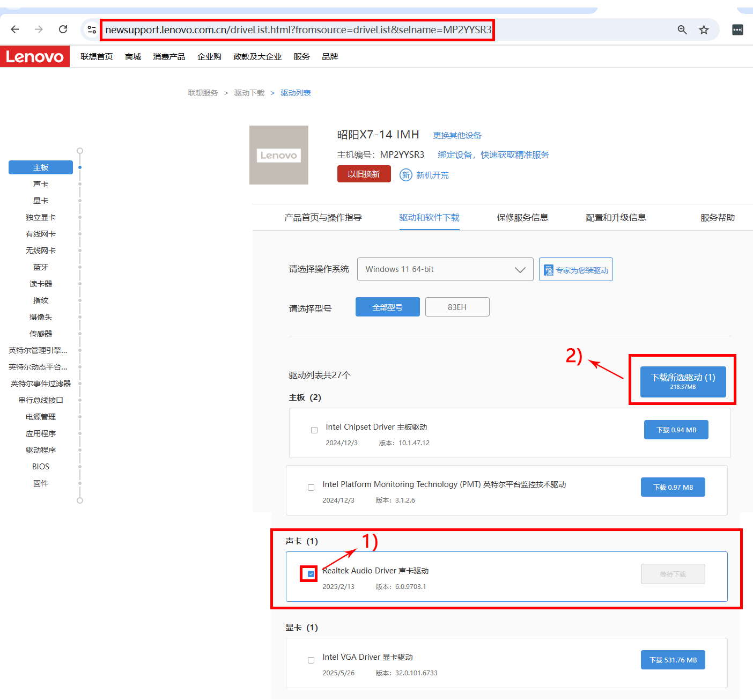The image size is (753, 700).
Task: Click the browser forward arrow
Action: (39, 30)
